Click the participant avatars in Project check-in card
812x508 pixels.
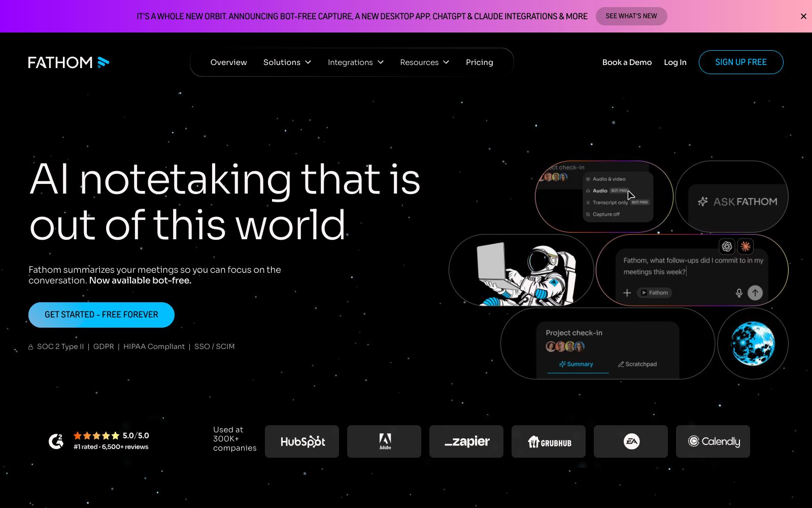tap(565, 346)
